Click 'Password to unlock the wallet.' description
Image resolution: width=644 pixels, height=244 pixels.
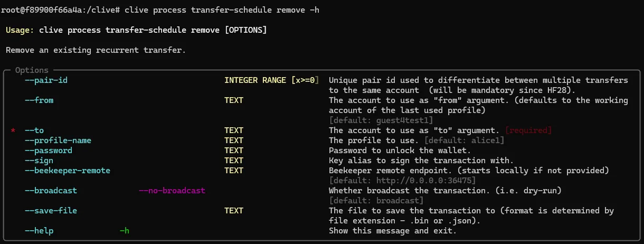pyautogui.click(x=400, y=151)
